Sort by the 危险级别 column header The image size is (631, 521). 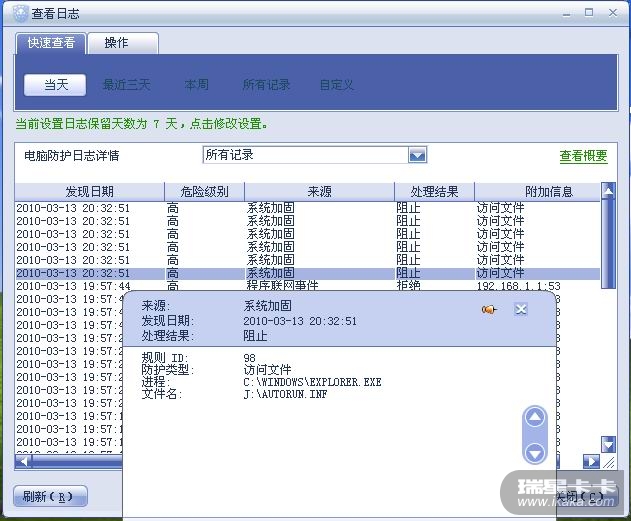tap(204, 192)
